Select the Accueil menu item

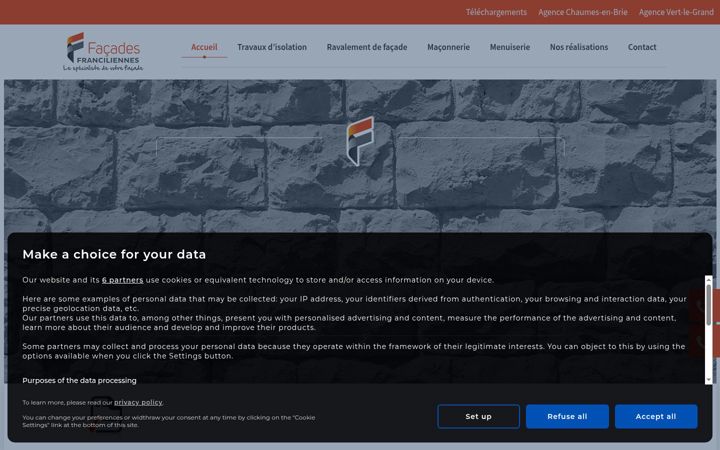click(x=204, y=47)
